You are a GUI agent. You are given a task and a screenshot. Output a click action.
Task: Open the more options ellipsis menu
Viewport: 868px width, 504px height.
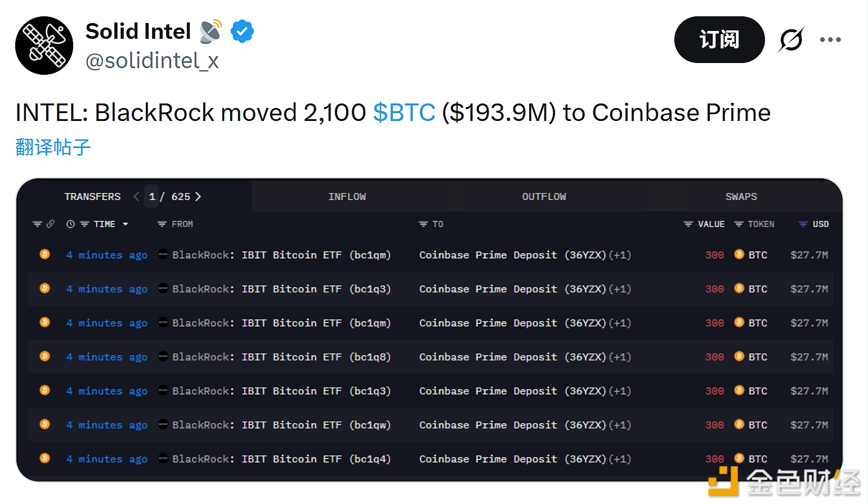pyautogui.click(x=830, y=39)
